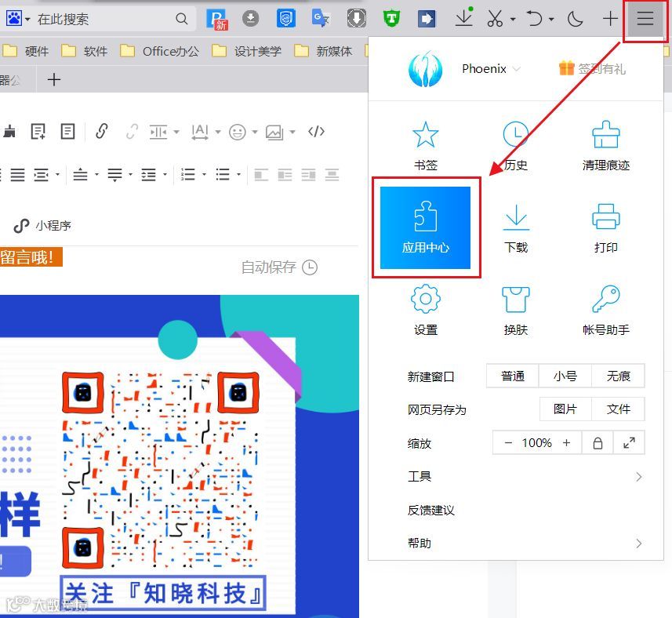Toggle night mode moon icon
The image size is (672, 618).
[x=575, y=19]
